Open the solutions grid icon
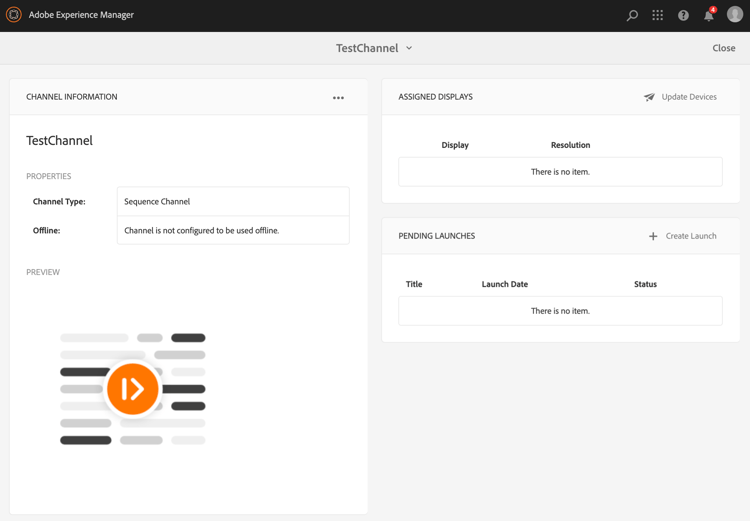 [x=658, y=15]
